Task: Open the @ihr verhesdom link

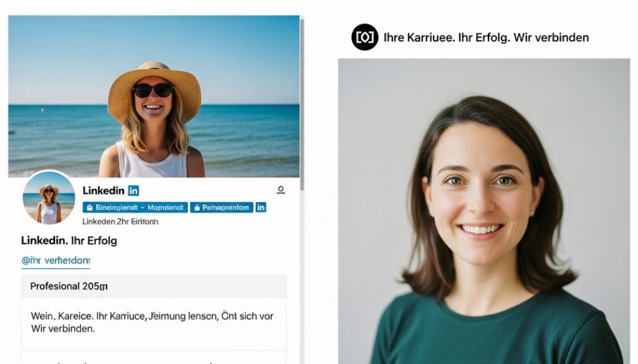Action: pyautogui.click(x=55, y=260)
